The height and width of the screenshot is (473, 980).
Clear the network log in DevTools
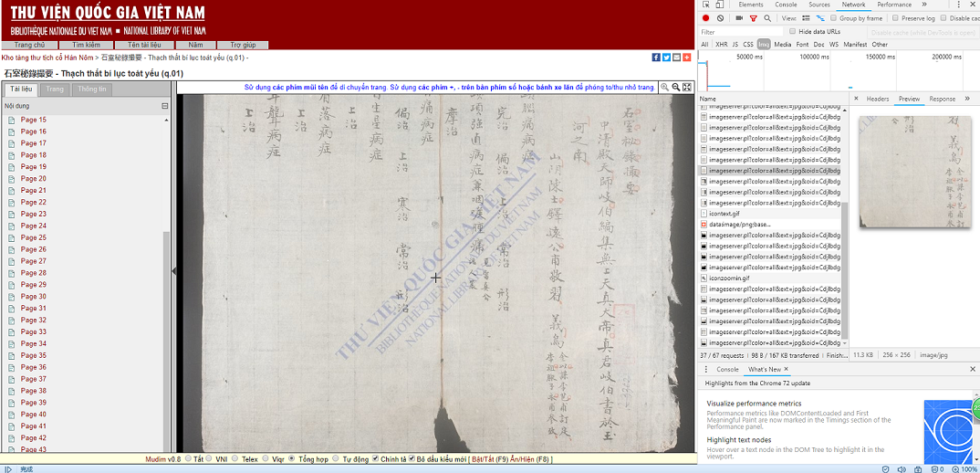coord(721,18)
